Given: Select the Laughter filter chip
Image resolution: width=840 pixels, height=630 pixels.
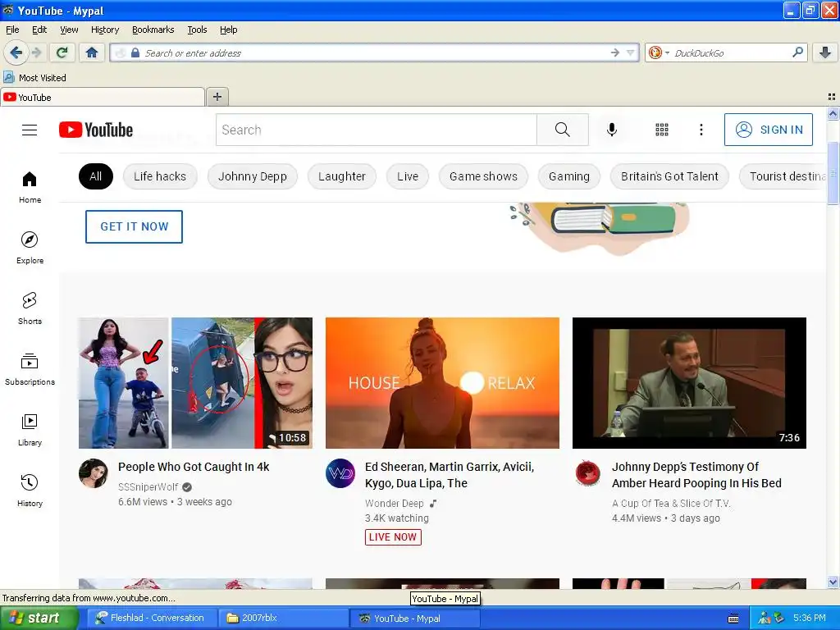Looking at the screenshot, I should pos(342,176).
